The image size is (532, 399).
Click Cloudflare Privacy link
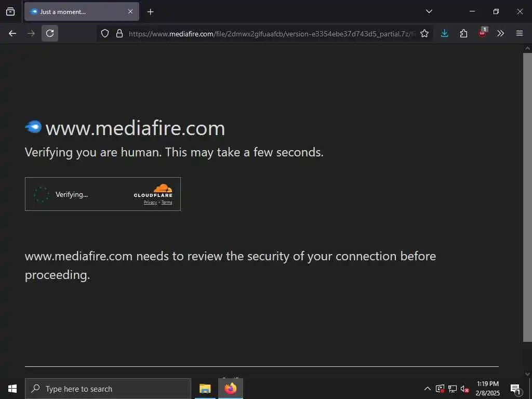pyautogui.click(x=150, y=203)
